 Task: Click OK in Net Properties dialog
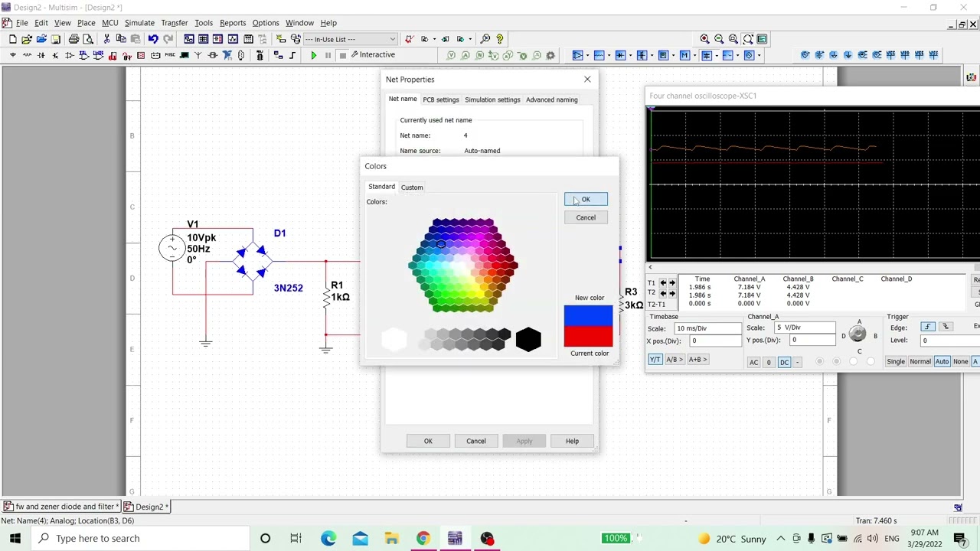coord(428,441)
